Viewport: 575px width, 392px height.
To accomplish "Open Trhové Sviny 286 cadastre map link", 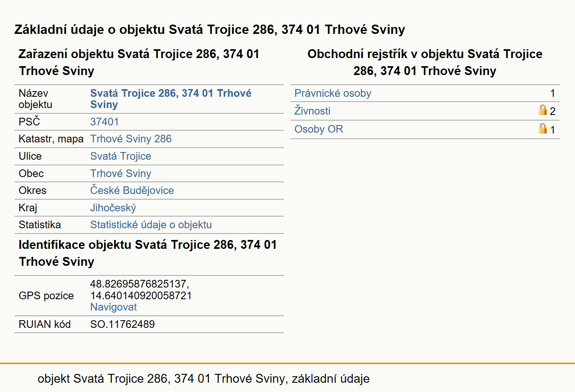I will [131, 139].
